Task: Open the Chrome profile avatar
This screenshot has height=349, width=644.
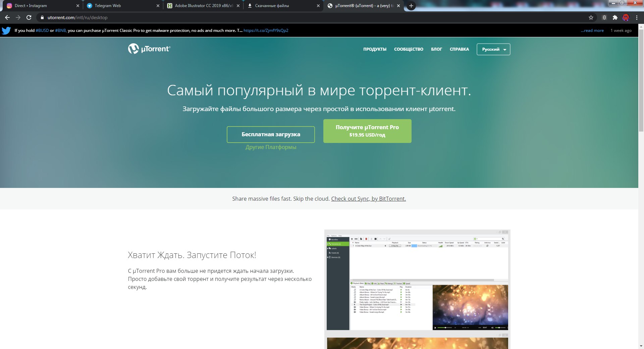Action: (x=626, y=17)
